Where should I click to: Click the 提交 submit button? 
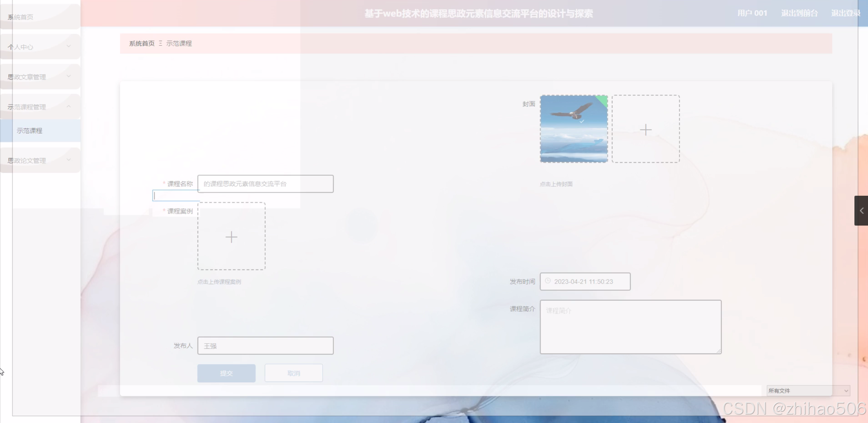point(226,373)
